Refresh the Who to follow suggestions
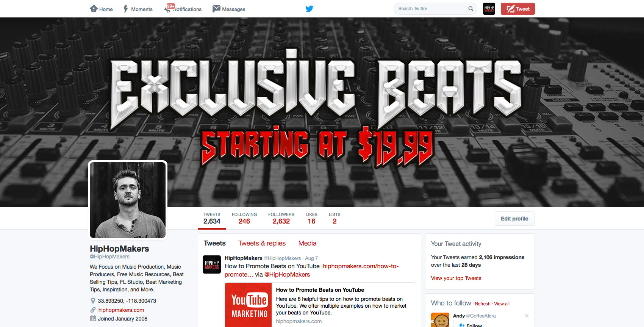The height and width of the screenshot is (327, 644). point(483,304)
